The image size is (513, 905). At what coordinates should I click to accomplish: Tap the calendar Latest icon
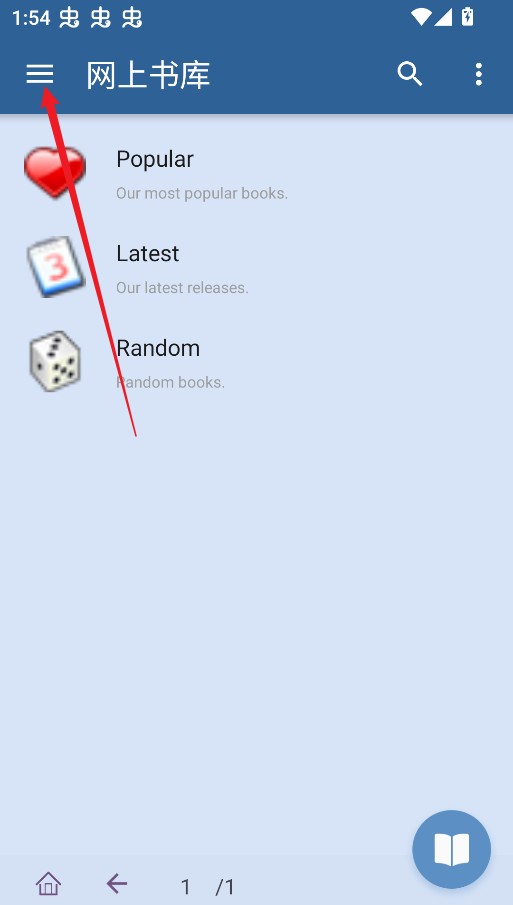tap(55, 267)
